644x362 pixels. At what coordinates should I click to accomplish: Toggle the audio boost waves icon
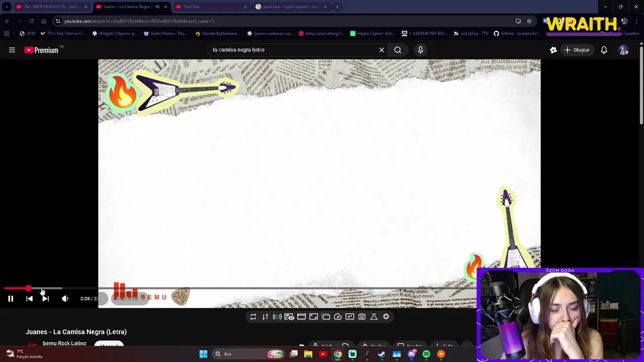pyautogui.click(x=277, y=317)
